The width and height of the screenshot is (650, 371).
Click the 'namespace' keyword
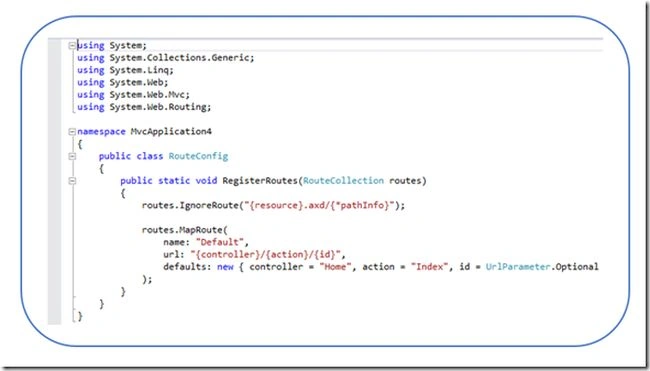(101, 131)
